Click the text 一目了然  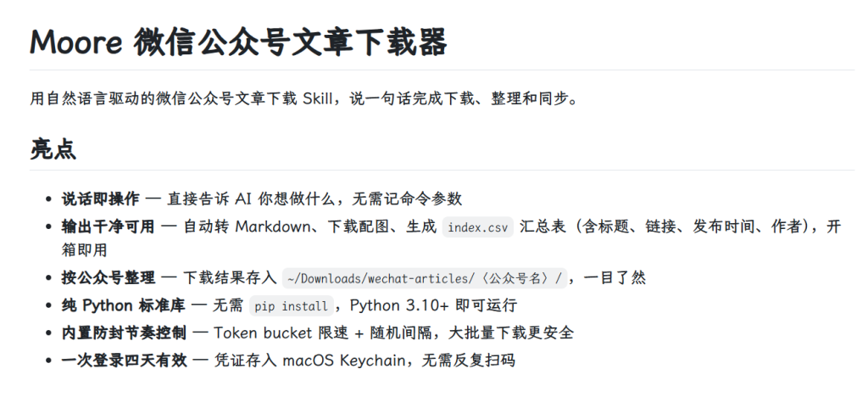pyautogui.click(x=615, y=277)
